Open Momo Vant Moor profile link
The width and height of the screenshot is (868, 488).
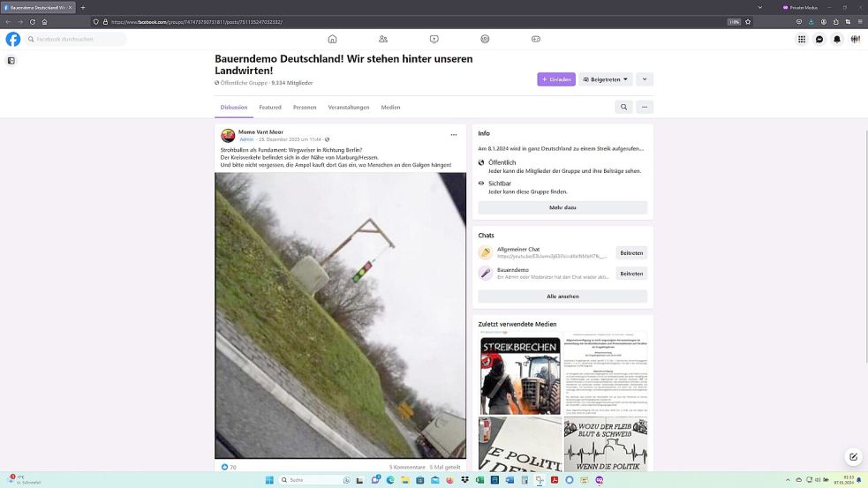click(x=260, y=131)
